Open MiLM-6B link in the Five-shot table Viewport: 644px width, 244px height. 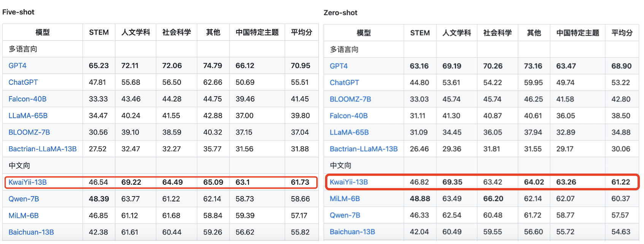tap(24, 215)
